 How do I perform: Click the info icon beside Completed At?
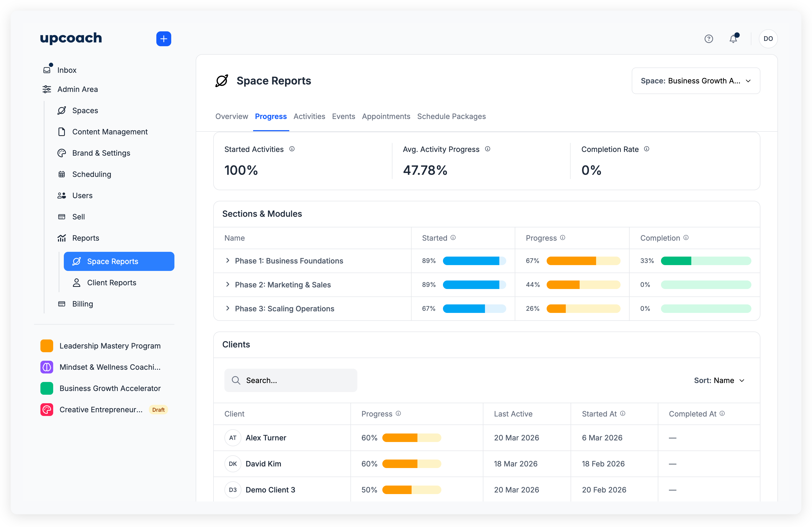pos(722,414)
